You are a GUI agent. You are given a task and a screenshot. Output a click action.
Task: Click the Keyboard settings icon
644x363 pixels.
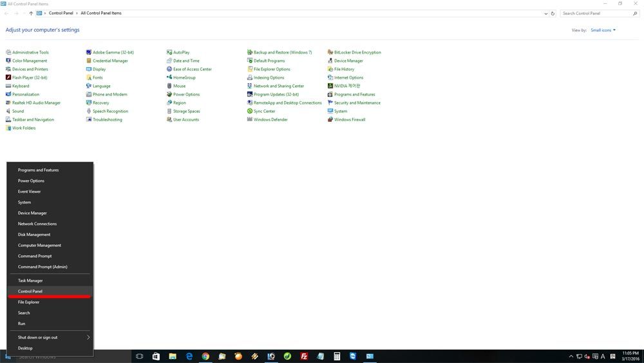coord(8,86)
